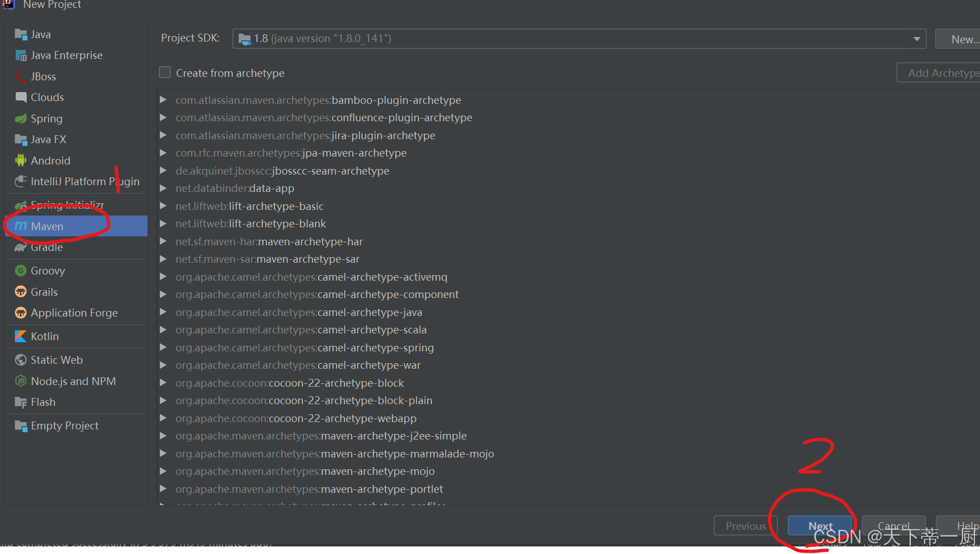Click the IntelliJ Platform Plugin icon
The height and width of the screenshot is (554, 980).
21,181
